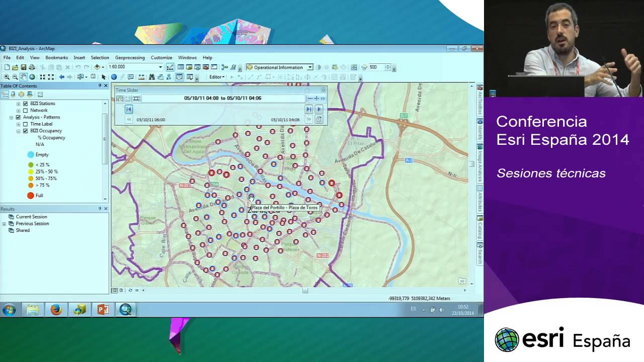Switch to List By Selection view
The height and width of the screenshot is (362, 644).
point(30,94)
